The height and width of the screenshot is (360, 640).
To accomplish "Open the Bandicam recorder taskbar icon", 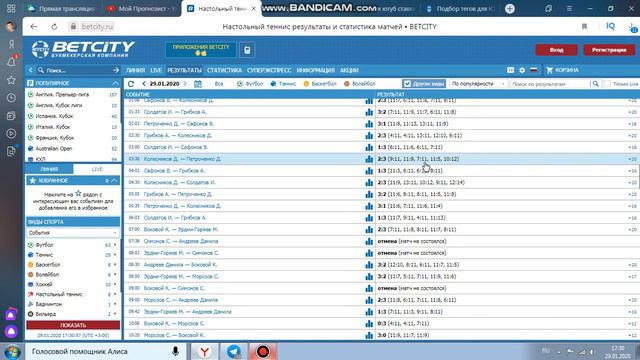I will pyautogui.click(x=263, y=351).
